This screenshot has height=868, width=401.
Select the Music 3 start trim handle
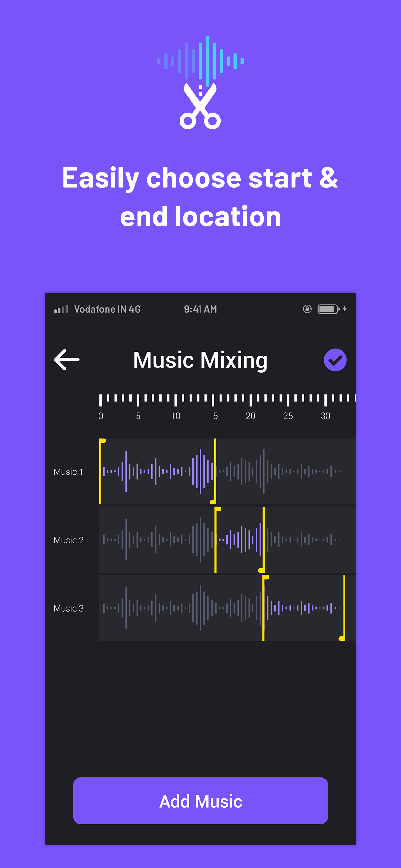(265, 608)
